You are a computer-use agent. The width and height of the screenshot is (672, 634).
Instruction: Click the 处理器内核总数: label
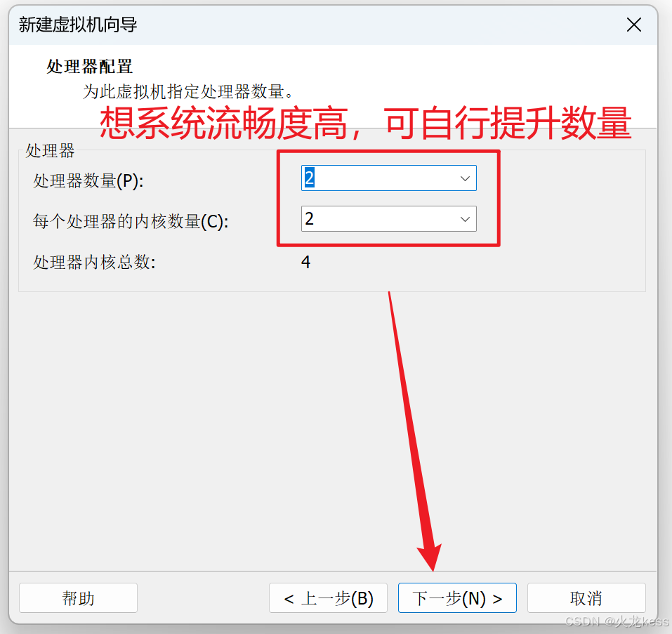(x=94, y=262)
